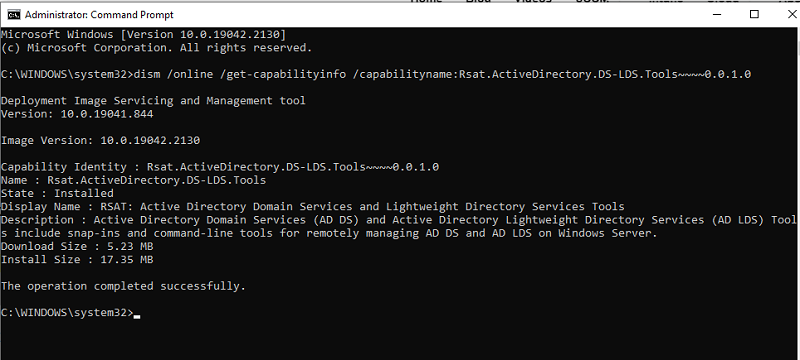
Task: Click the 'Version: 10.0.19041.844' line
Action: 77,114
